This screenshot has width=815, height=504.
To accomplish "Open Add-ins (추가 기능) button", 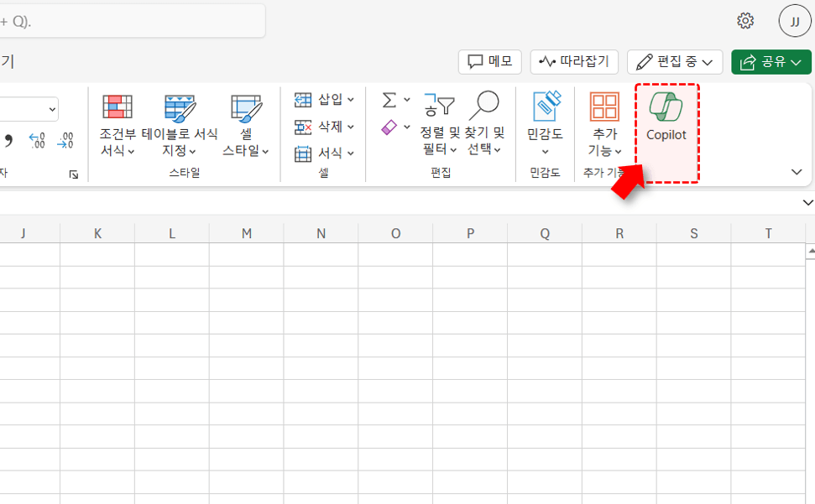I will 604,124.
